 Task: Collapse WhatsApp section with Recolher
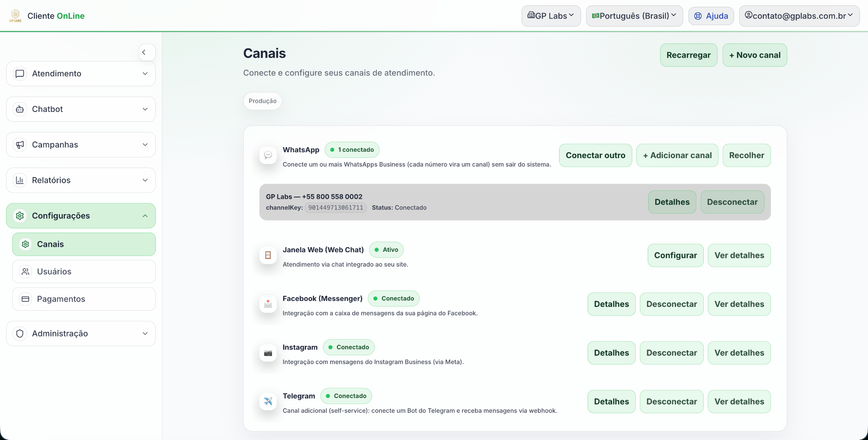(746, 156)
